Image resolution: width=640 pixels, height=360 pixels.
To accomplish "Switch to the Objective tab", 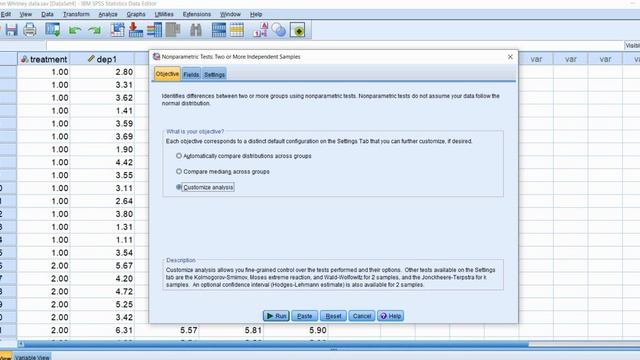I will click(x=167, y=74).
